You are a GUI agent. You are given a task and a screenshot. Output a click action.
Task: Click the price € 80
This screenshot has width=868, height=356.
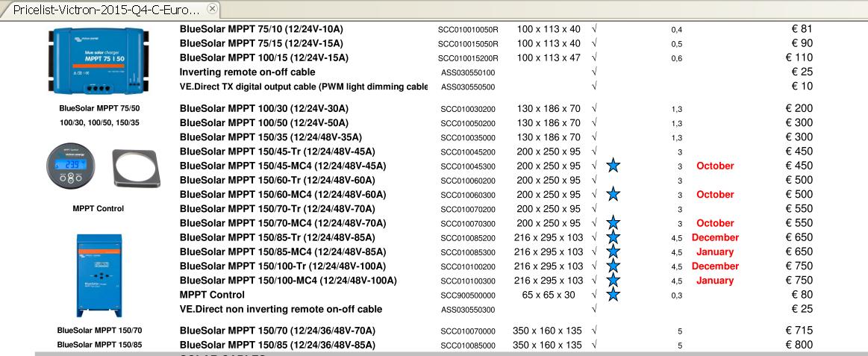tap(802, 295)
